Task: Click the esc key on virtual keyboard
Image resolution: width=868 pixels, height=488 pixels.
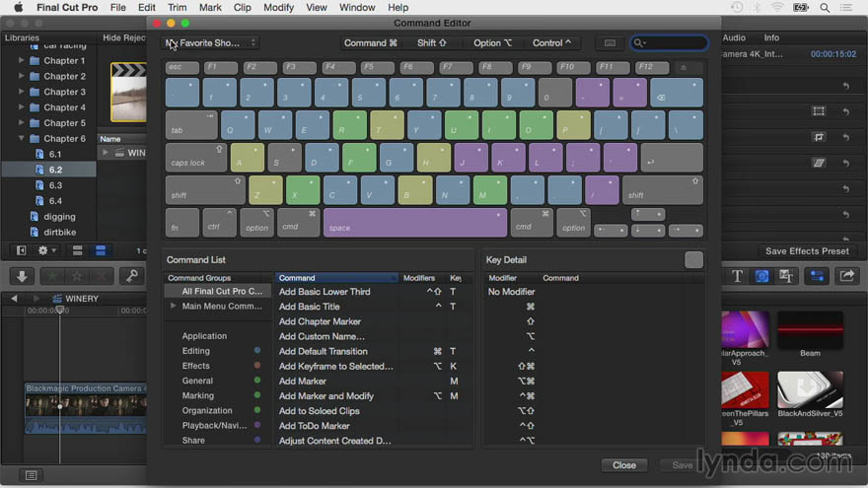Action: 182,67
